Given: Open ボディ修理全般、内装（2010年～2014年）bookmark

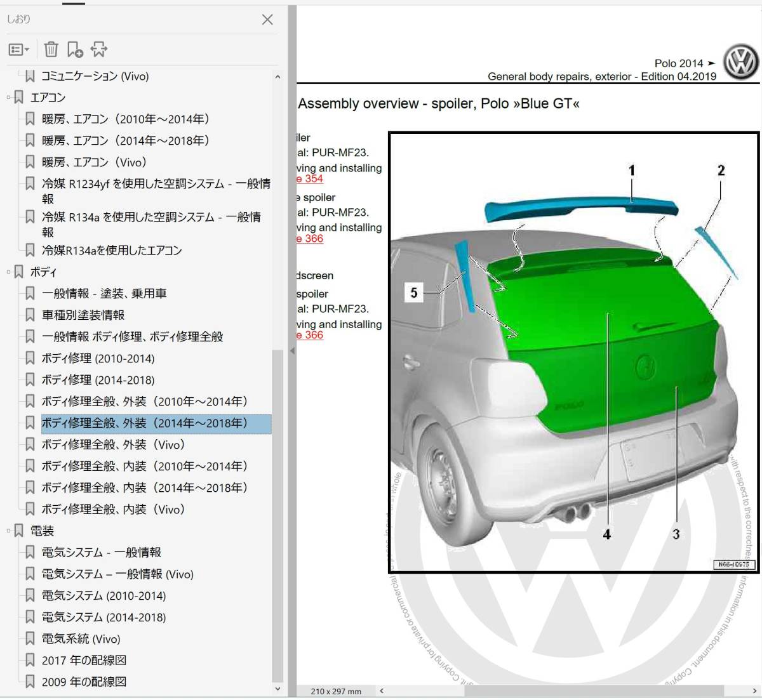Looking at the screenshot, I should [x=145, y=466].
